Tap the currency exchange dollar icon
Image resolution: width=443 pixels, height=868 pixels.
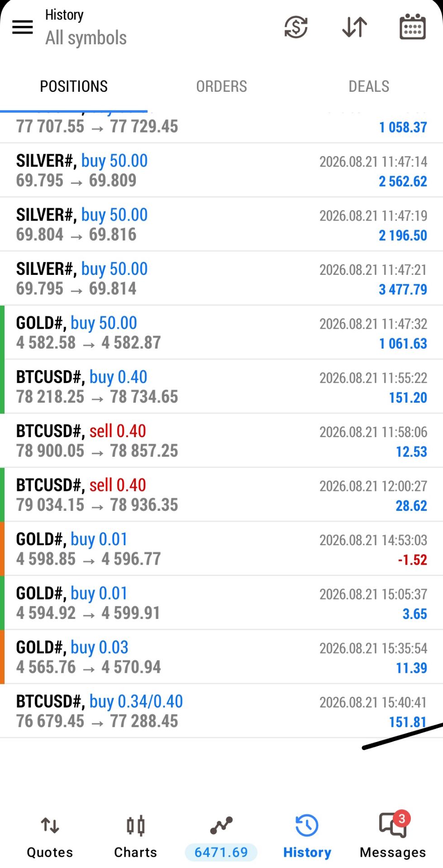(x=296, y=27)
